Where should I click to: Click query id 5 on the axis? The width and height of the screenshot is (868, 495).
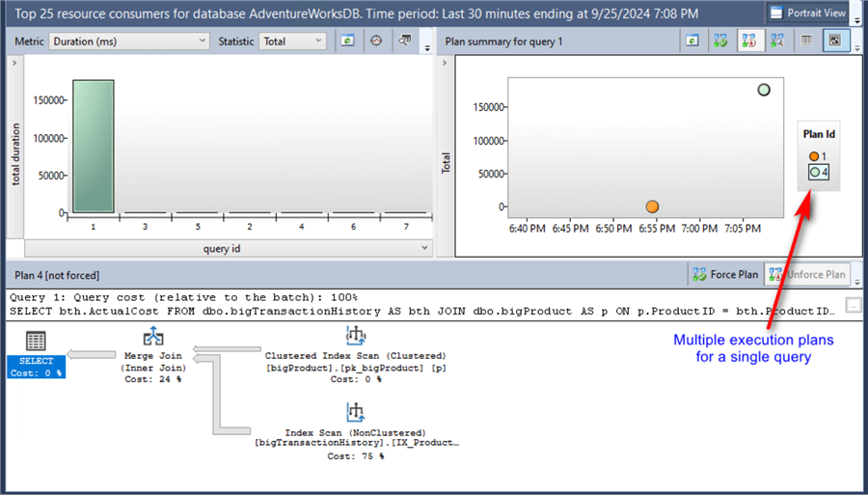198,227
